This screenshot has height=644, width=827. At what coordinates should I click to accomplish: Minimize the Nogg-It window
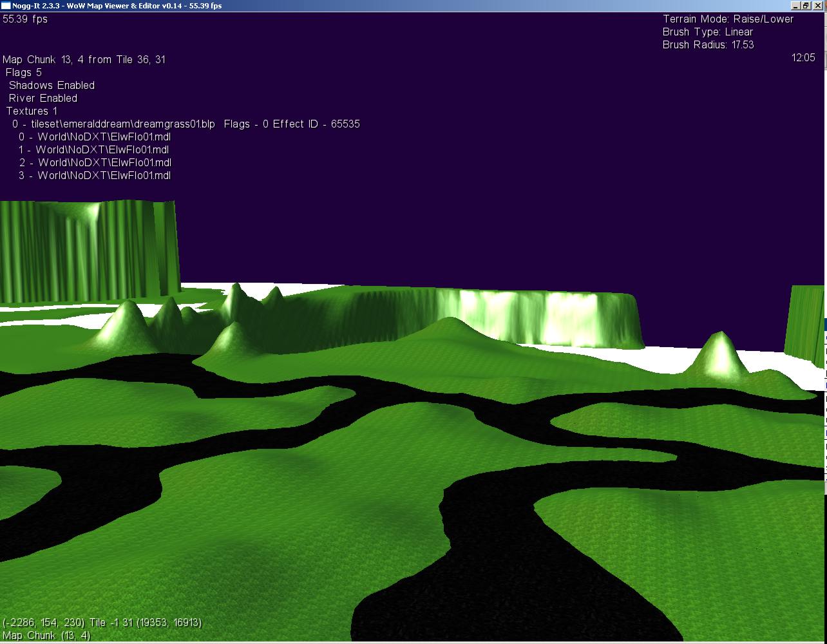tap(796, 6)
